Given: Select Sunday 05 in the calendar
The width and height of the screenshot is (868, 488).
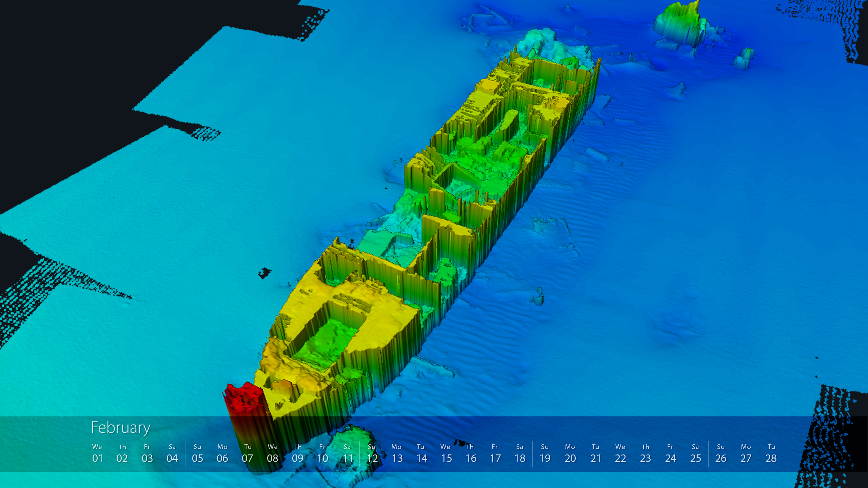Looking at the screenshot, I should pyautogui.click(x=197, y=453).
